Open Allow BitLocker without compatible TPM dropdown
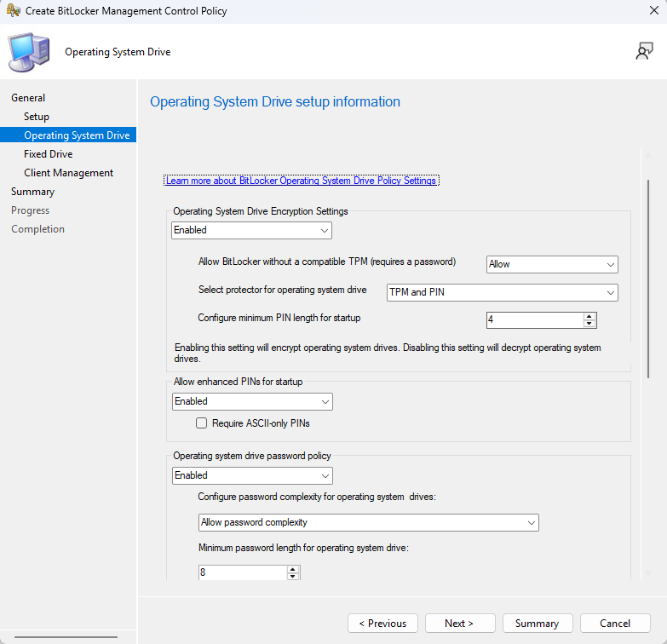The image size is (667, 644). click(x=552, y=264)
